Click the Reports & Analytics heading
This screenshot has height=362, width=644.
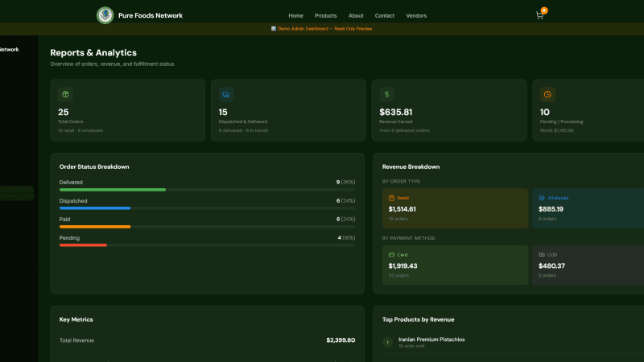[93, 52]
